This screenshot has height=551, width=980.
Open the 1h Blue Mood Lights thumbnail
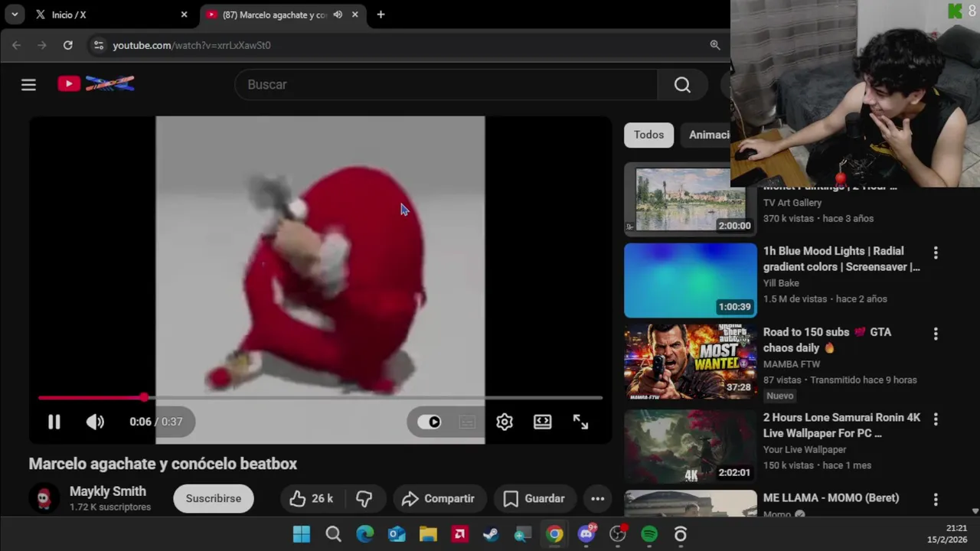[691, 280]
